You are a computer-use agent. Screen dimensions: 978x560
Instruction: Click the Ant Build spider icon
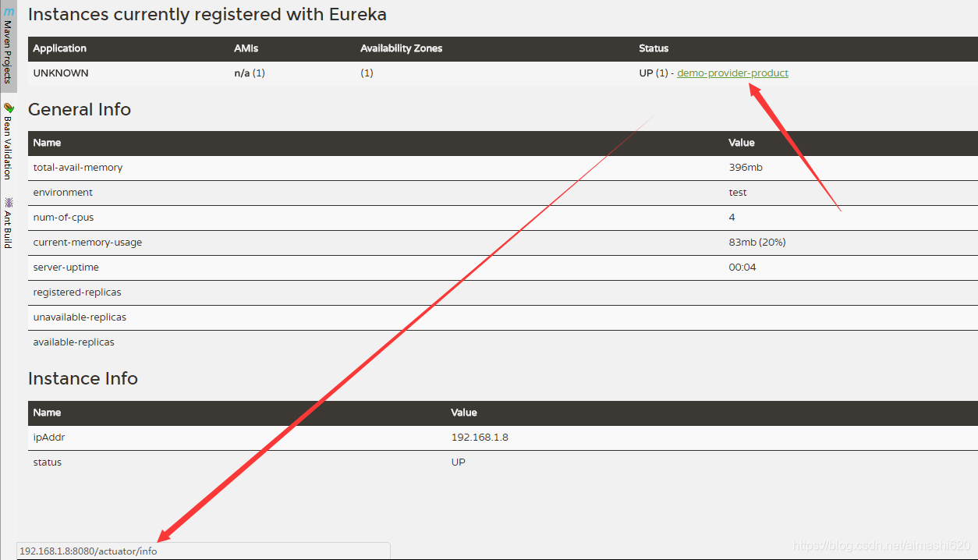pyautogui.click(x=8, y=202)
